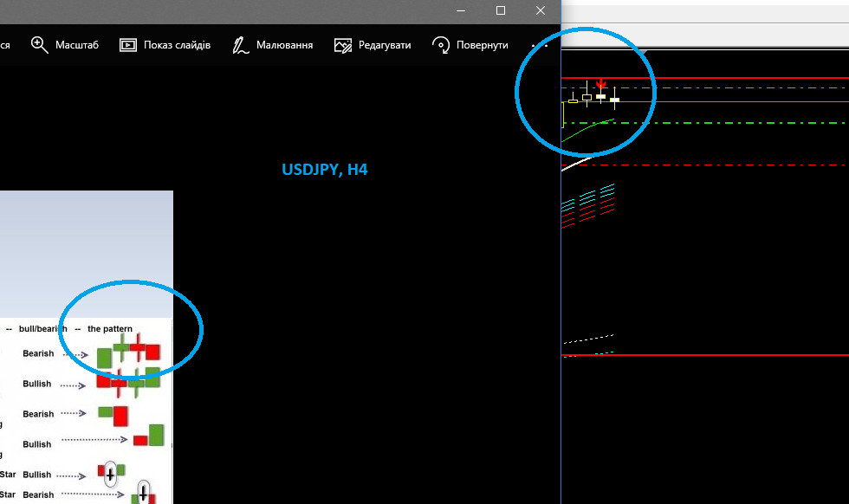Close the photo viewer window
Viewport: 849px width, 504px height.
click(x=541, y=10)
